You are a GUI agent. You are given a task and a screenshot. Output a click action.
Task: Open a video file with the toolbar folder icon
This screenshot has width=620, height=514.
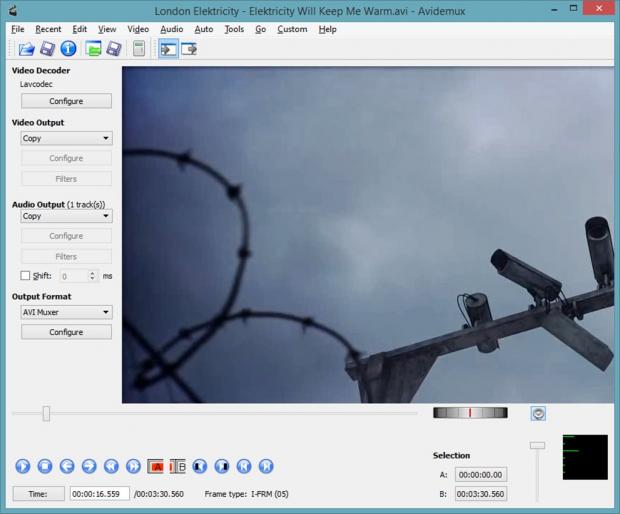click(x=26, y=49)
